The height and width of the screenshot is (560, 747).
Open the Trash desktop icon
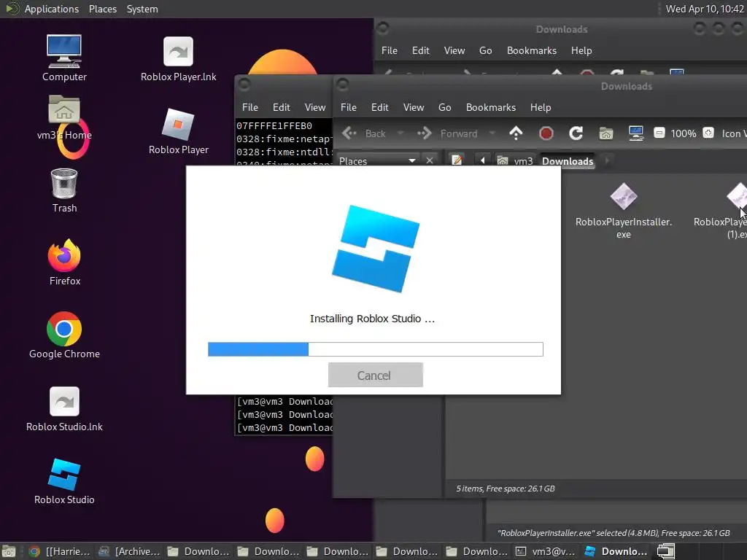click(64, 190)
